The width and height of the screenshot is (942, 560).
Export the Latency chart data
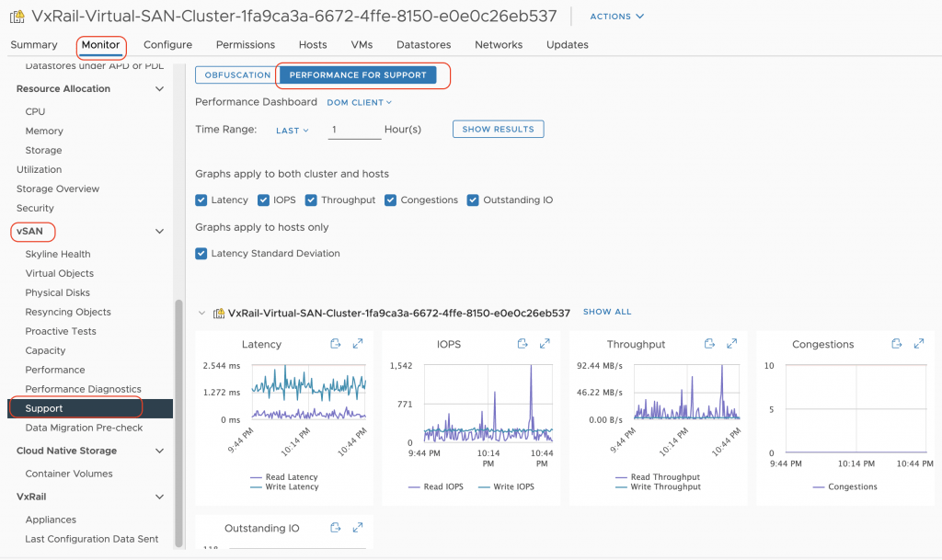(x=336, y=344)
